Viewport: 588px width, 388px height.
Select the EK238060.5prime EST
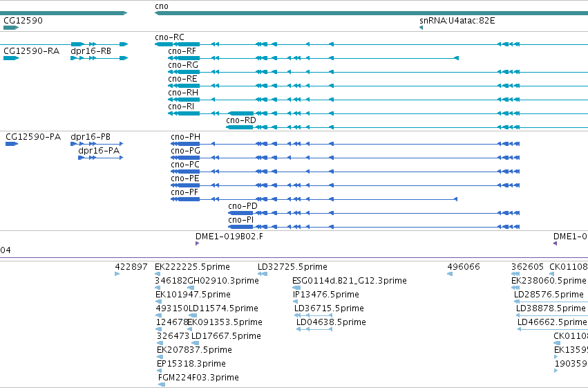(x=515, y=288)
